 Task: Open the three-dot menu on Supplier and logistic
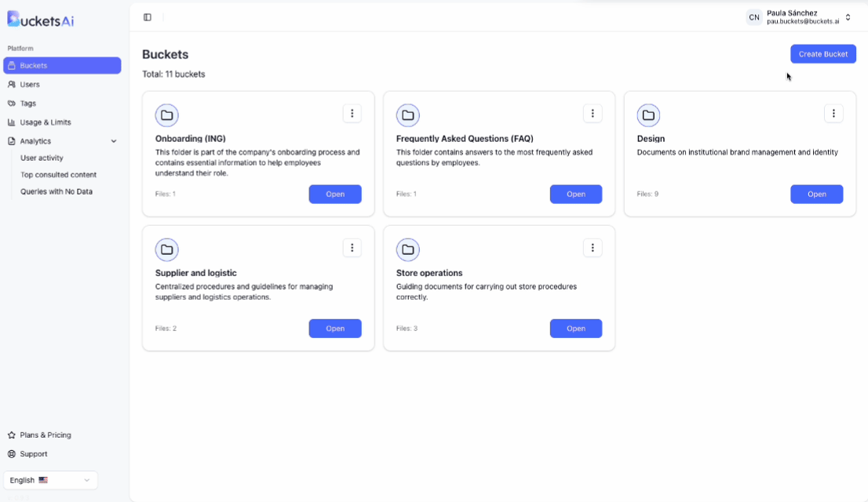(352, 248)
